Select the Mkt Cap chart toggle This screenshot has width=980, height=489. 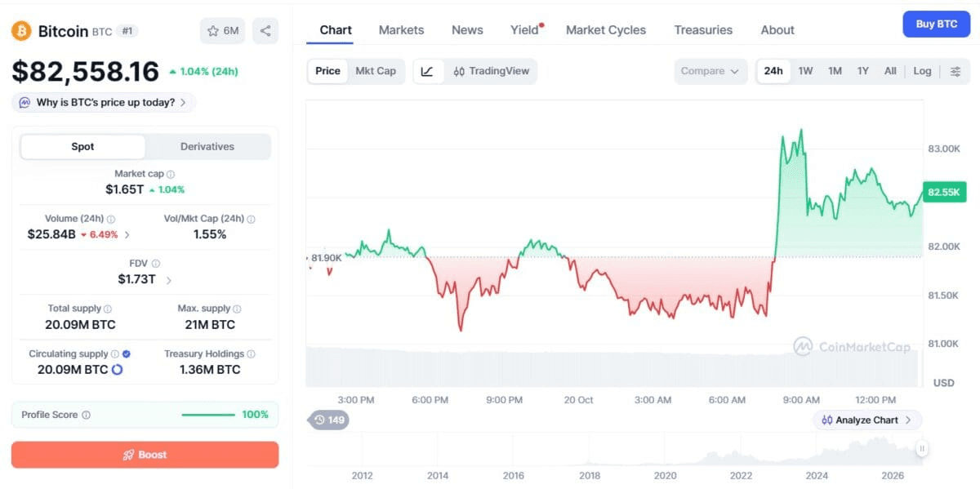coord(376,71)
